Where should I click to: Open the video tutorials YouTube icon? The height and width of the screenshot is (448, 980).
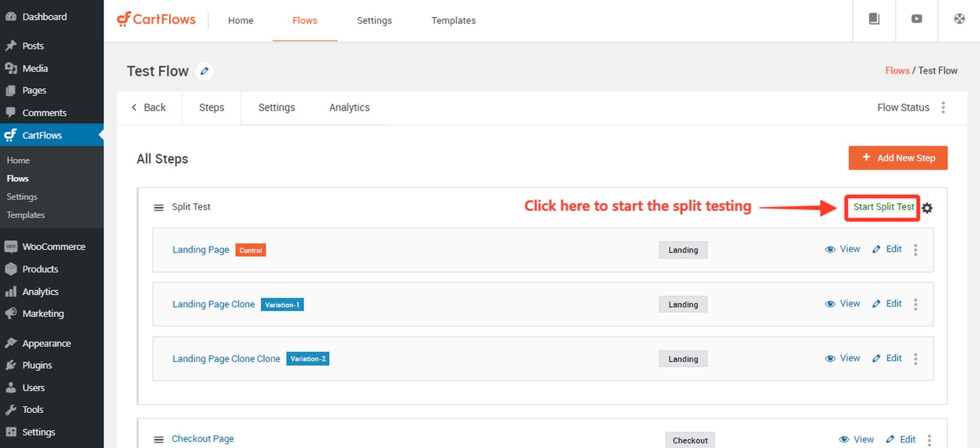point(916,19)
